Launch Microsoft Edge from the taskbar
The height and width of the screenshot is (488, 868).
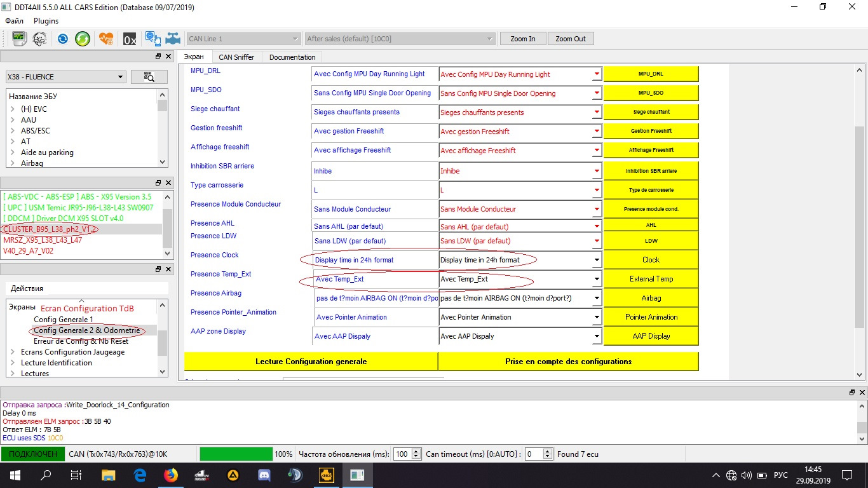point(140,475)
